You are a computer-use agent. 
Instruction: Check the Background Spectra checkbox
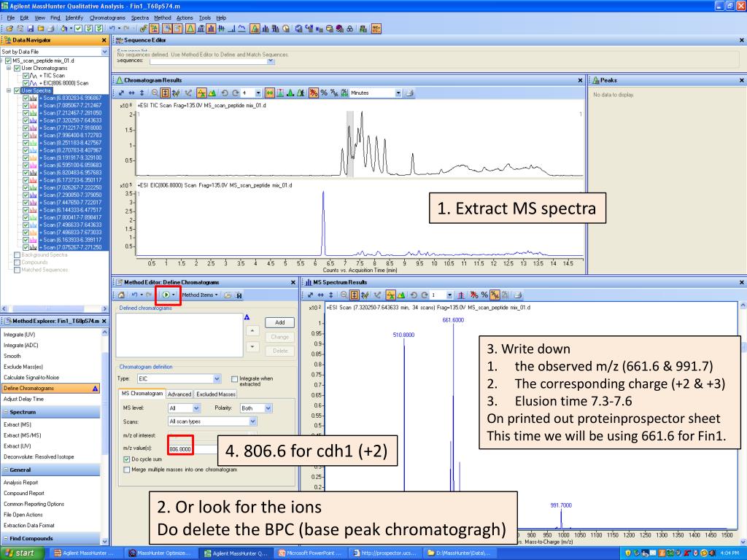point(18,254)
